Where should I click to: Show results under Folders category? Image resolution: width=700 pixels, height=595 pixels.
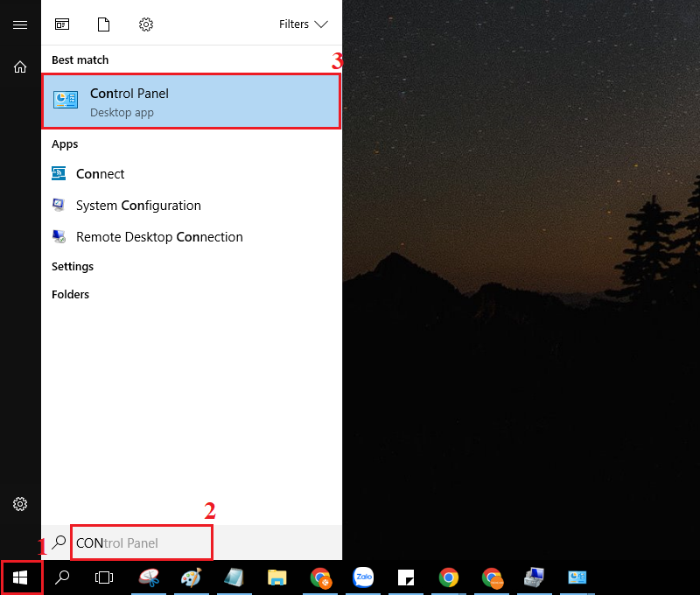[x=70, y=295]
